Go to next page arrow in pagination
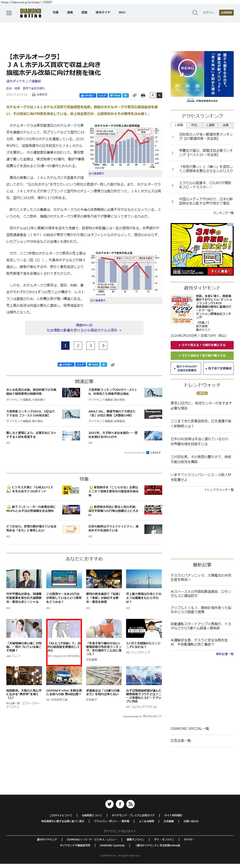This screenshot has width=240, height=868. pos(103,345)
